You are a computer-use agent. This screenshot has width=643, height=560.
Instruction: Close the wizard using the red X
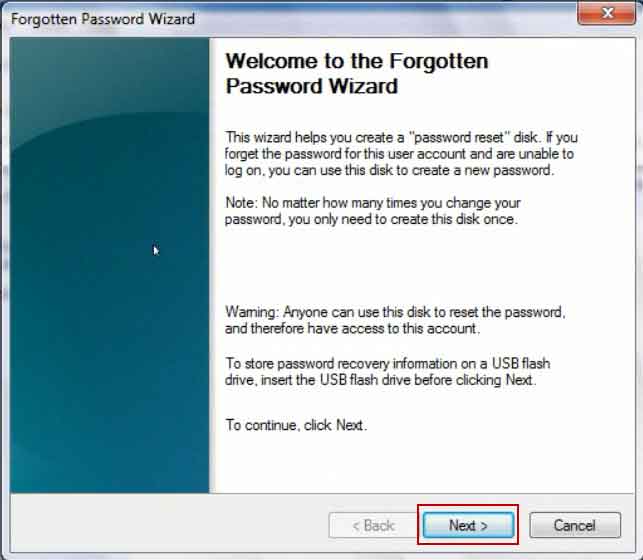(607, 13)
